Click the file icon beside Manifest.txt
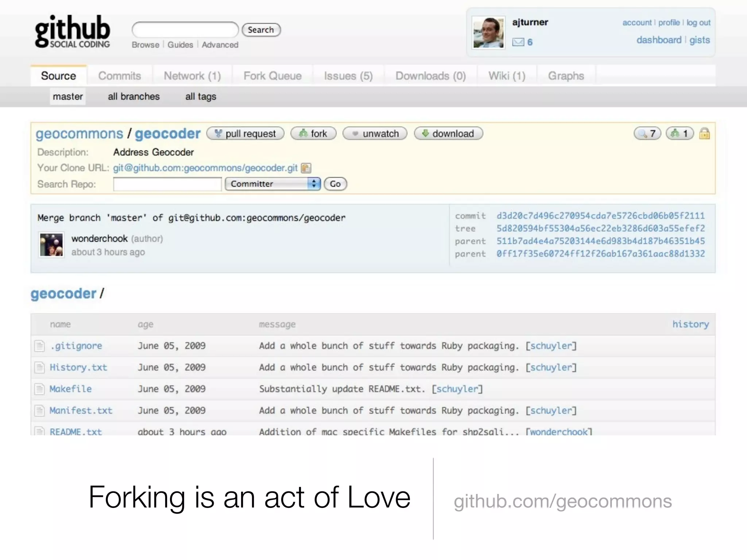The height and width of the screenshot is (560, 747). (x=39, y=411)
